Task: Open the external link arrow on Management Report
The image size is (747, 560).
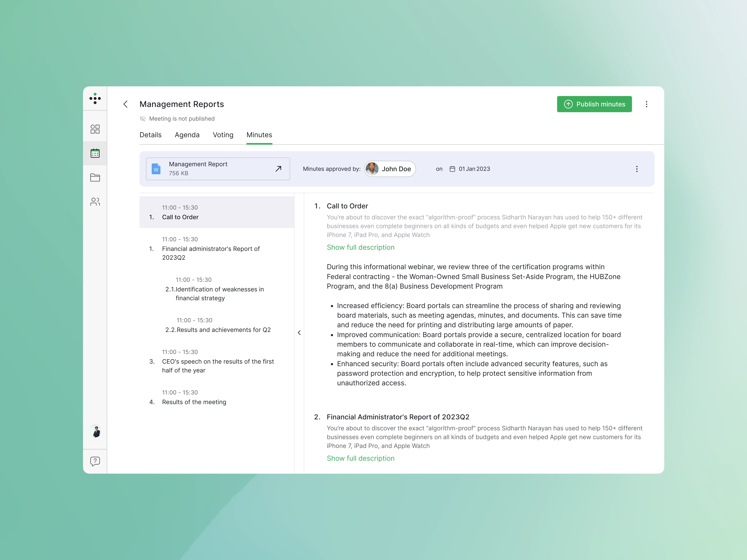Action: (x=278, y=168)
